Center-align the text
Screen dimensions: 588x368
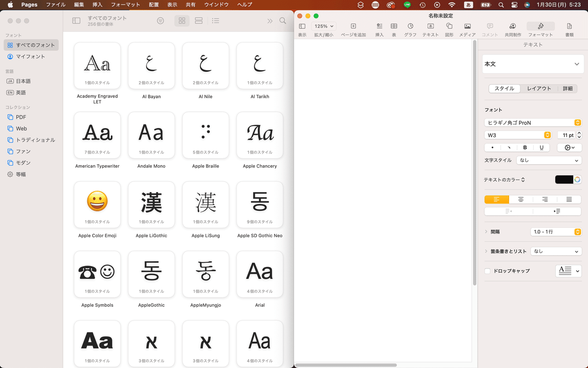point(521,199)
